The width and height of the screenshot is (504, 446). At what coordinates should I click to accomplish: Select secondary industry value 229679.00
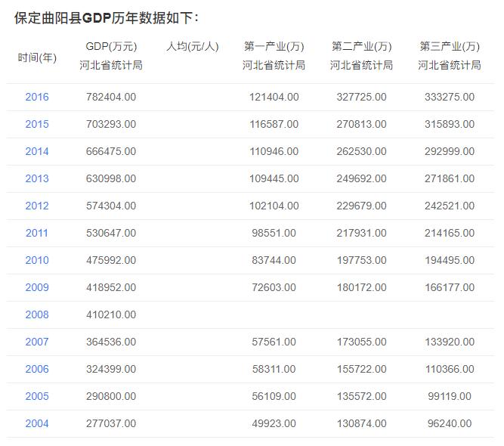coord(362,206)
